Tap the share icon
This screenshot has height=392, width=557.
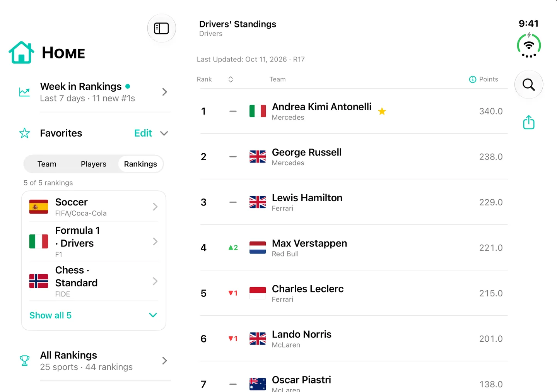click(528, 122)
